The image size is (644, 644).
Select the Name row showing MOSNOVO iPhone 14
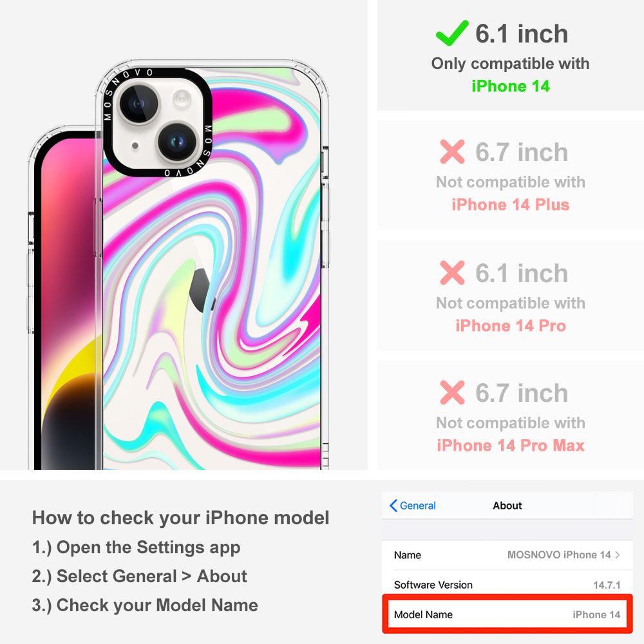[x=507, y=555]
